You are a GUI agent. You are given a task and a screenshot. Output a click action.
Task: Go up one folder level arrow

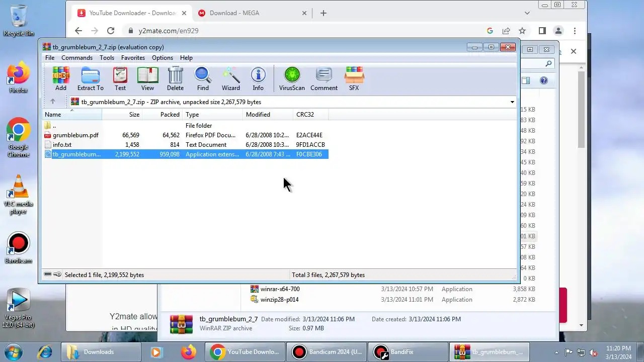[x=52, y=102]
